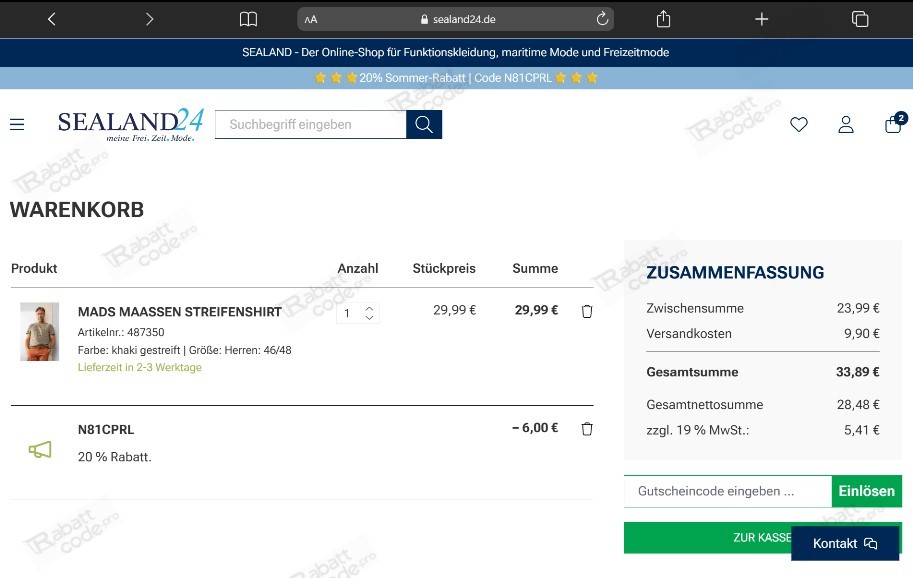Click the Versandkosten value 9,90 €
Screen dimensions: 913x578
pos(862,334)
